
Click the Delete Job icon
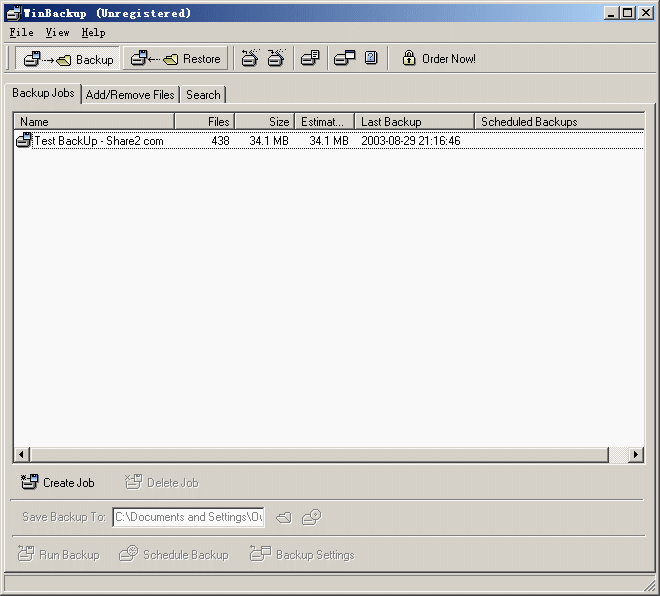click(133, 483)
